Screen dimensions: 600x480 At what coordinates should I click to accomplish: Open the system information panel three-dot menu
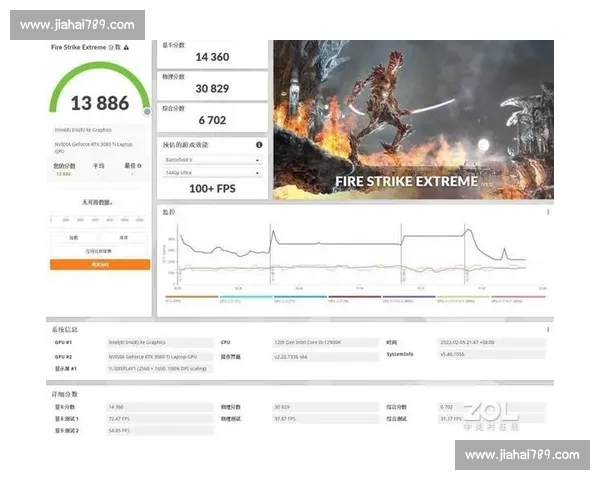click(547, 329)
